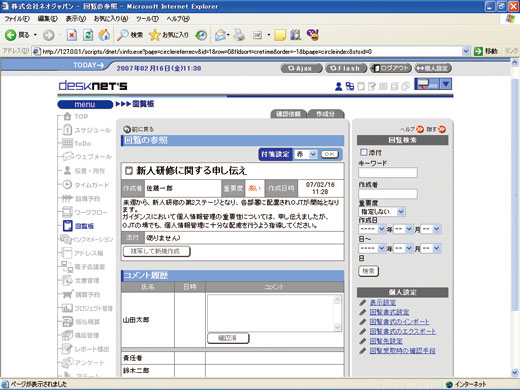
Task: Click the 複写して新規作成 button
Action: pos(156,251)
